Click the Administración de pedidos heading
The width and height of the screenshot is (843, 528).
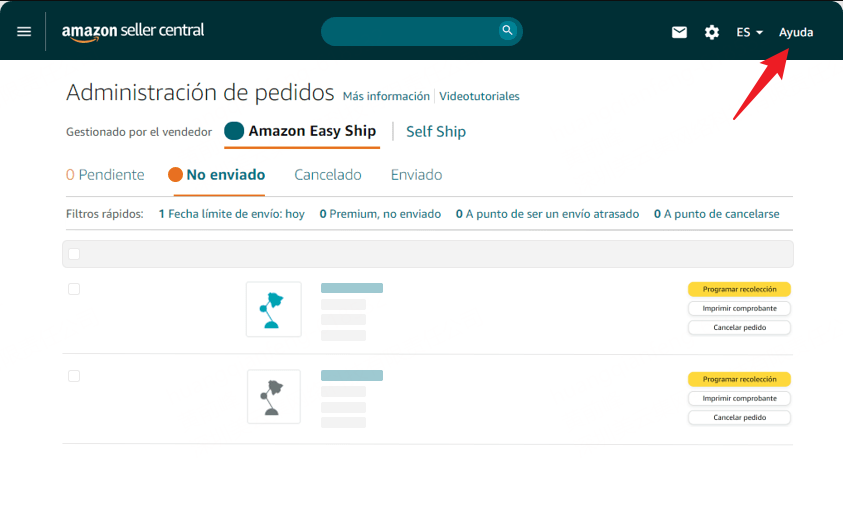point(200,92)
